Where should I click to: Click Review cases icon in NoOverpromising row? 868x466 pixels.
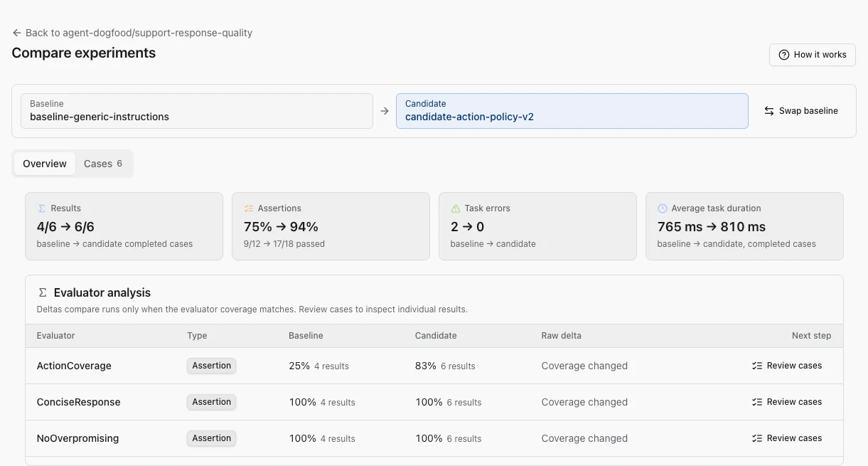tap(757, 438)
